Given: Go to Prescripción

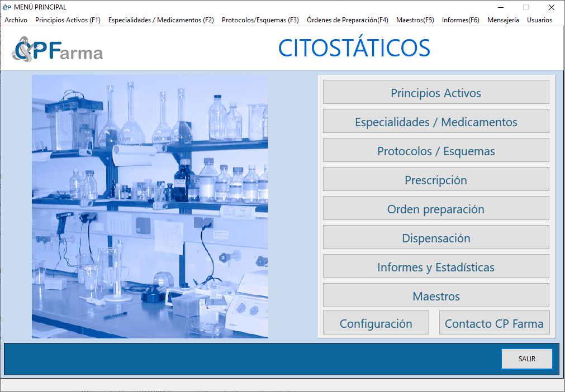Looking at the screenshot, I should click(436, 179).
